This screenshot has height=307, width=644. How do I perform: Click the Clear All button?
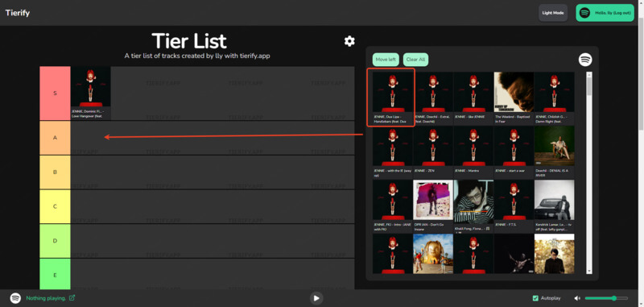point(415,60)
